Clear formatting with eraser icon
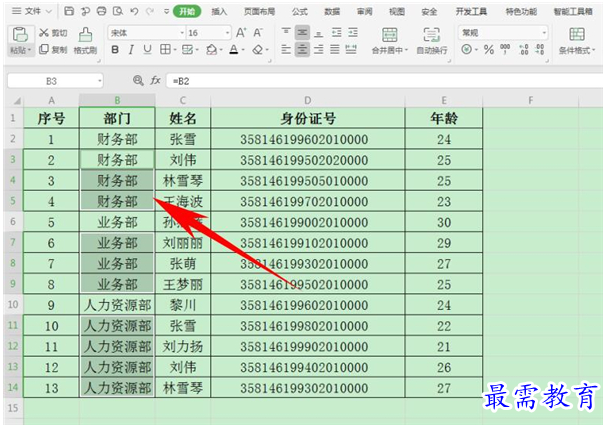The height and width of the screenshot is (428, 606). pyautogui.click(x=258, y=50)
